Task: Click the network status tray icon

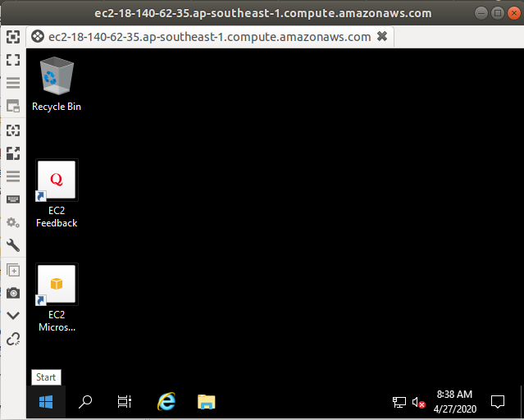Action: pos(399,402)
